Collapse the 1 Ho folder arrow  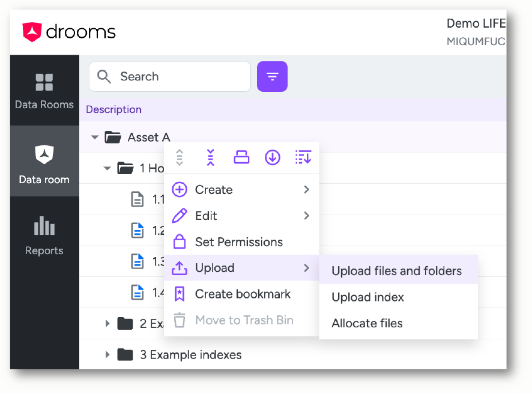107,168
